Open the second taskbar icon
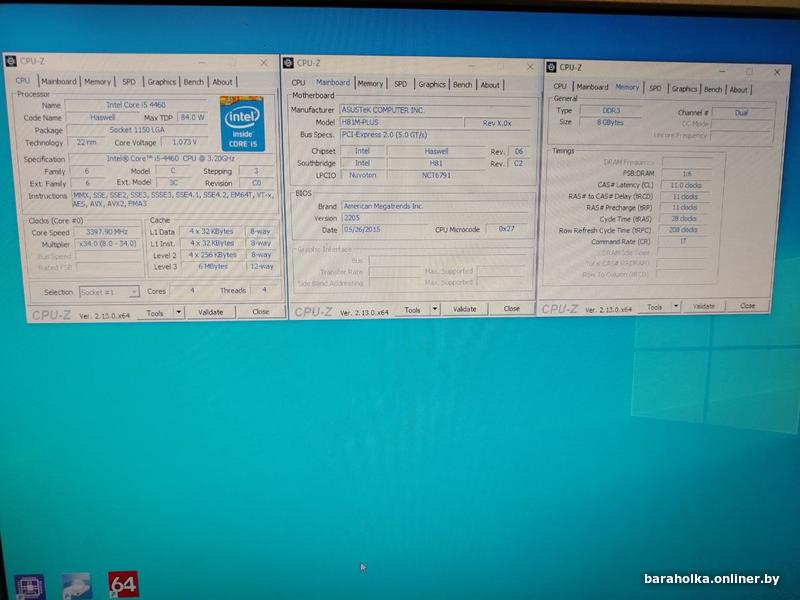Viewport: 800px width, 600px height. coord(77,586)
